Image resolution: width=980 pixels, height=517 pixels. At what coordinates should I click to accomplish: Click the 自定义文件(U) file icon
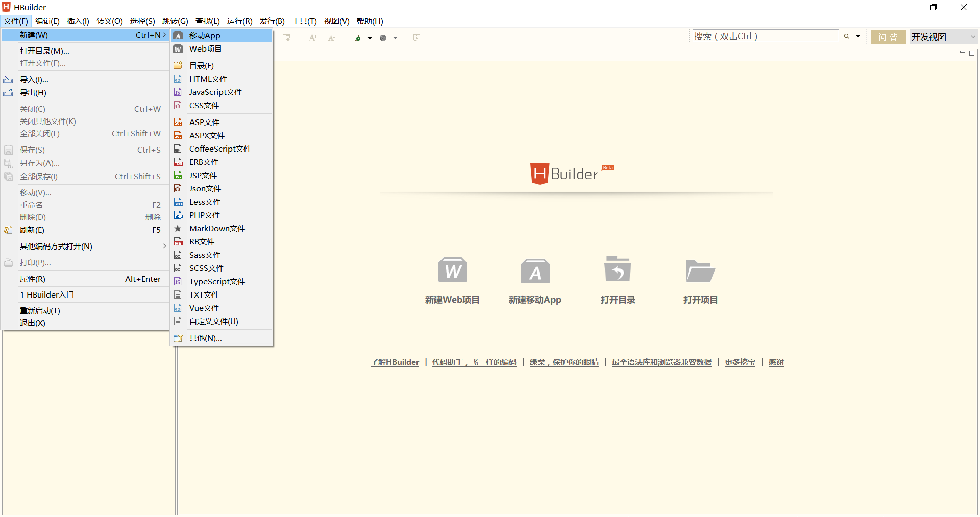tap(178, 321)
